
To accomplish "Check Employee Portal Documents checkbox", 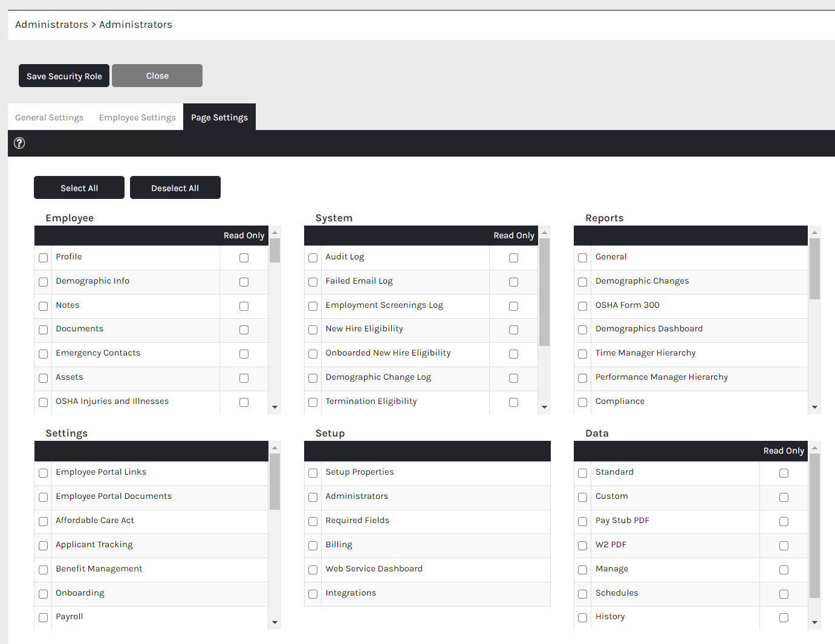I will (44, 497).
